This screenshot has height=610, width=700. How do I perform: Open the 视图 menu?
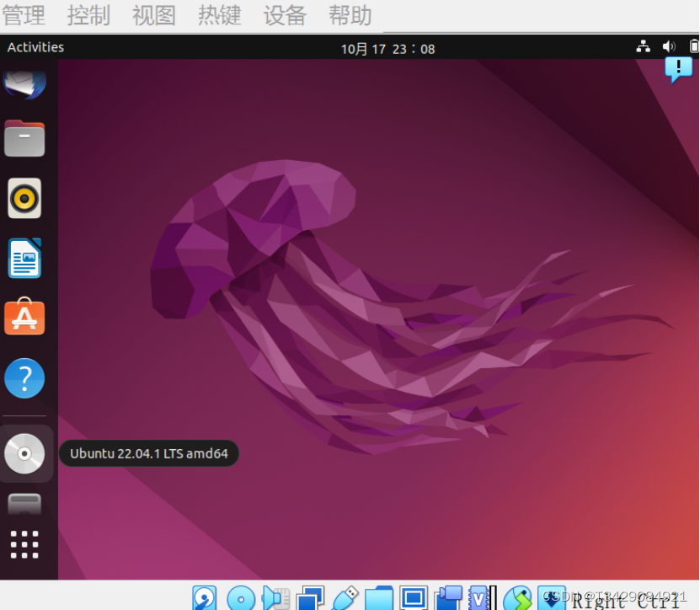pos(154,16)
